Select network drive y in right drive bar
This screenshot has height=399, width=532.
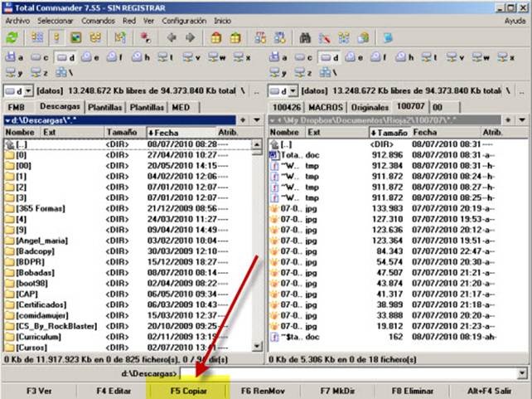(278, 72)
